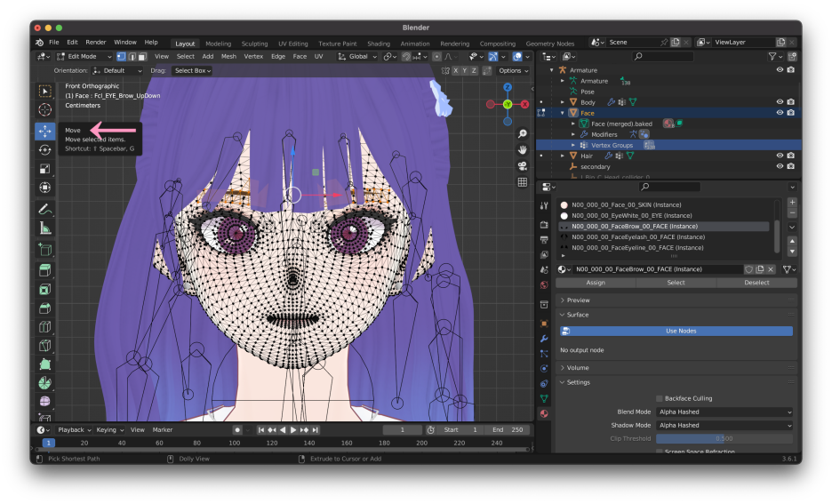
Task: Open the Render menu
Action: pos(96,43)
